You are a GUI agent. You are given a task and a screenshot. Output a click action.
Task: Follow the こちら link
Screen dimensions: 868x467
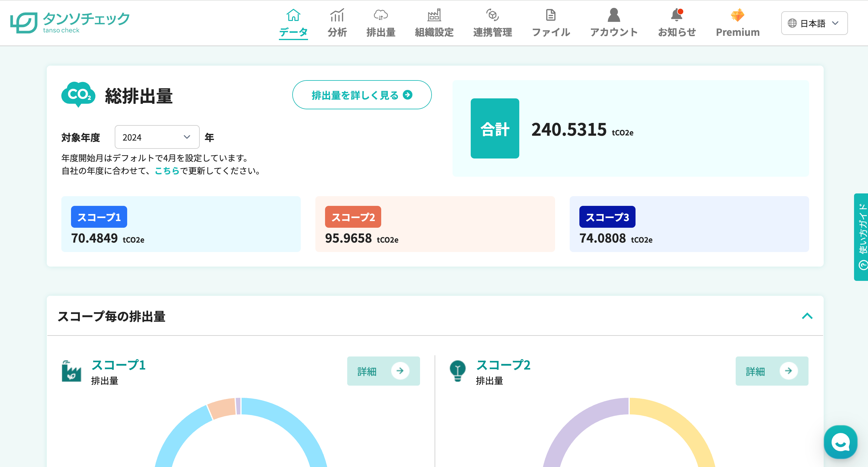[167, 171]
